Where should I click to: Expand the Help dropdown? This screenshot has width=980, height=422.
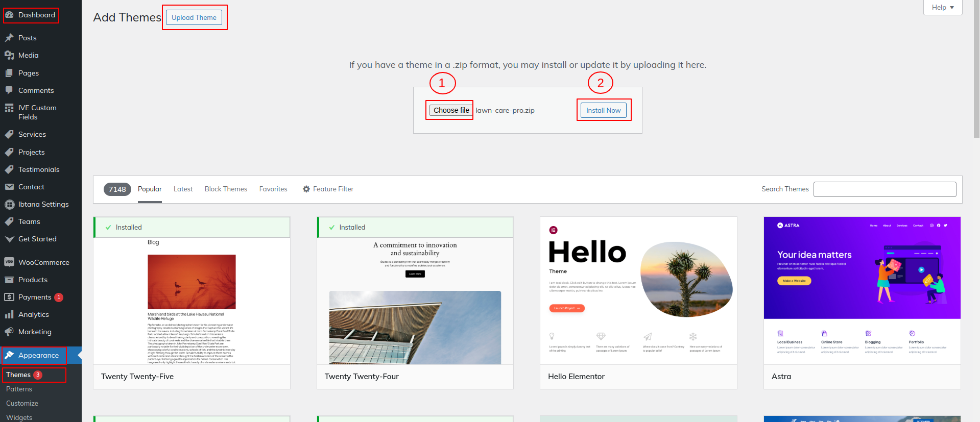pyautogui.click(x=942, y=7)
